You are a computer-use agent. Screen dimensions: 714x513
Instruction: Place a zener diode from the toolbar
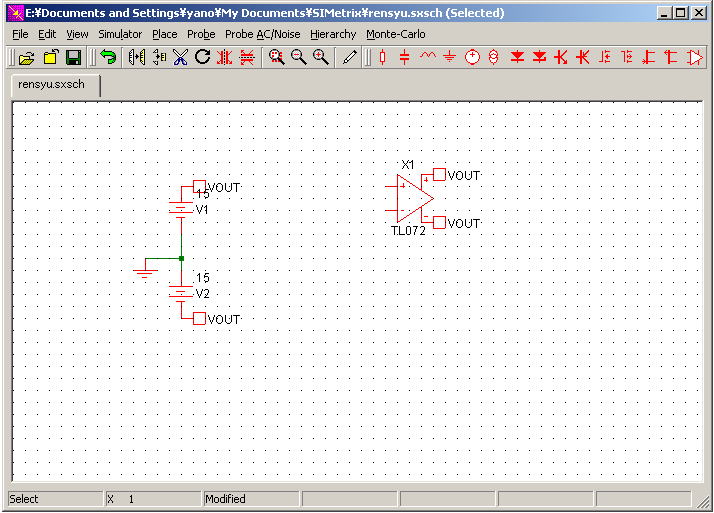click(x=539, y=58)
